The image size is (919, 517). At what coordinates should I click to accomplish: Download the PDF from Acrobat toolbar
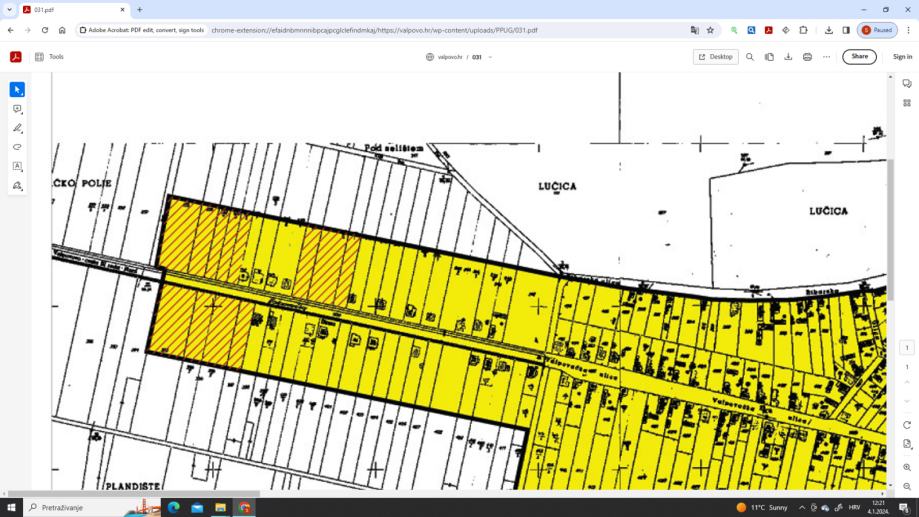788,57
